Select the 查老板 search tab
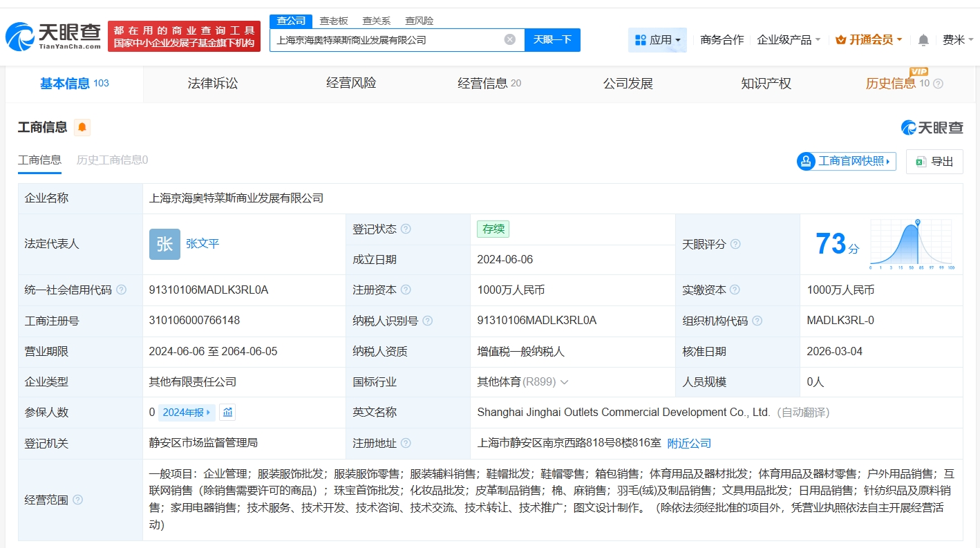Screen dimensions: 980x548 334,21
